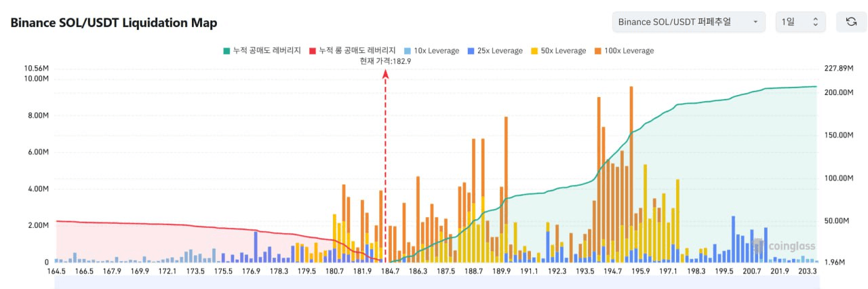Viewport: 868px width, 289px height.
Task: Click the 194.7 x-axis label
Action: [x=613, y=271]
